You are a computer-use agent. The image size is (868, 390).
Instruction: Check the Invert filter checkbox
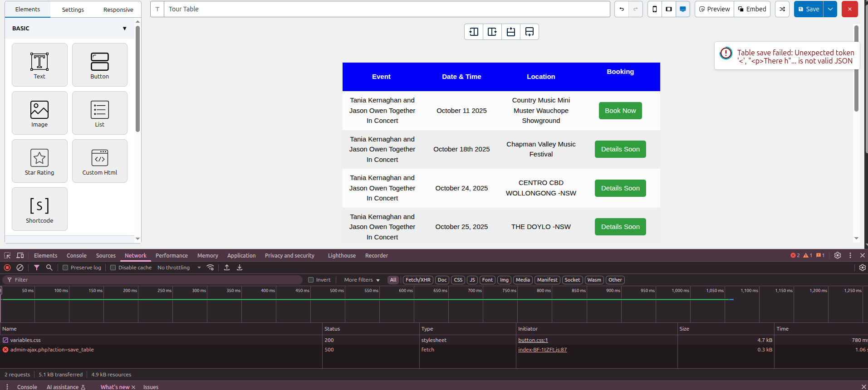(x=311, y=280)
